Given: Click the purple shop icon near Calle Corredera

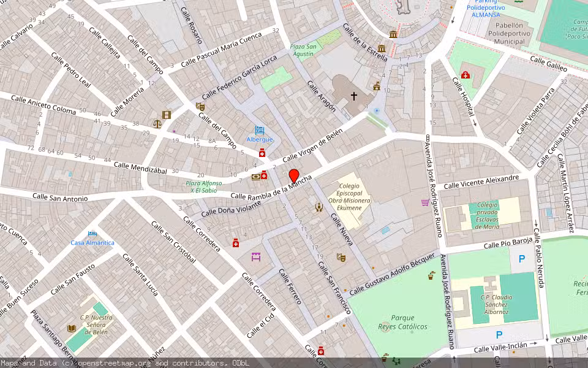Looking at the screenshot, I should click(x=256, y=257).
